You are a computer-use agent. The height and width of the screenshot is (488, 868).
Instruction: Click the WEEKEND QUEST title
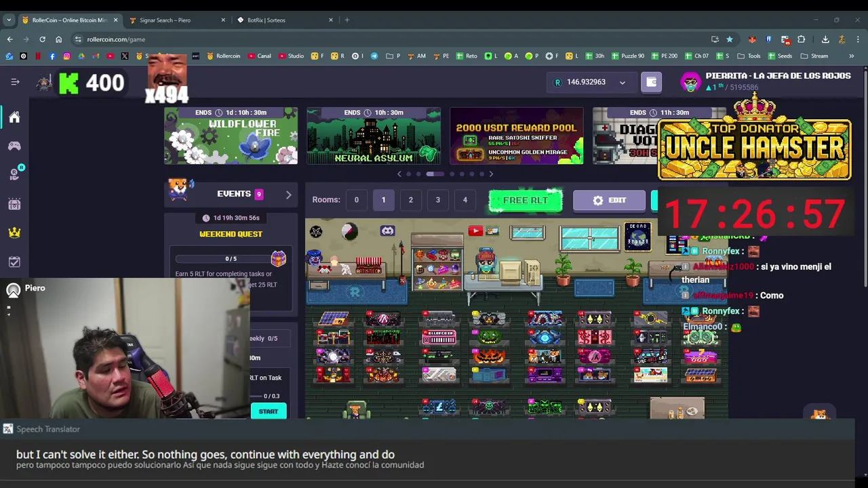[231, 234]
